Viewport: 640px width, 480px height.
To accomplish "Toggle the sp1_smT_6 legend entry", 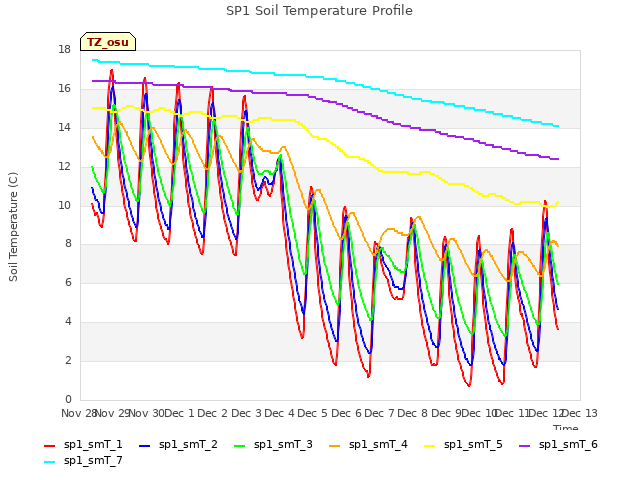I will coord(558,444).
